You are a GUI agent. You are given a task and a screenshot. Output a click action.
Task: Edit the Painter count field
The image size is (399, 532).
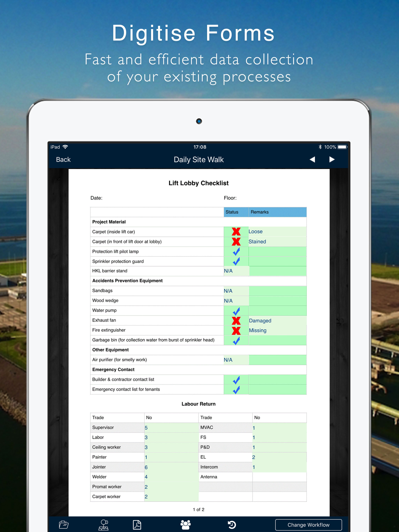(x=171, y=457)
